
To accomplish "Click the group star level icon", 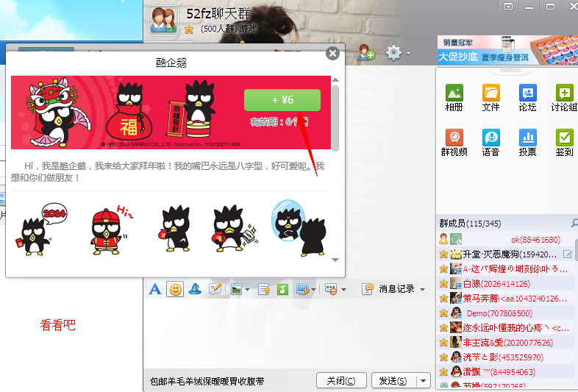I will click(x=189, y=29).
